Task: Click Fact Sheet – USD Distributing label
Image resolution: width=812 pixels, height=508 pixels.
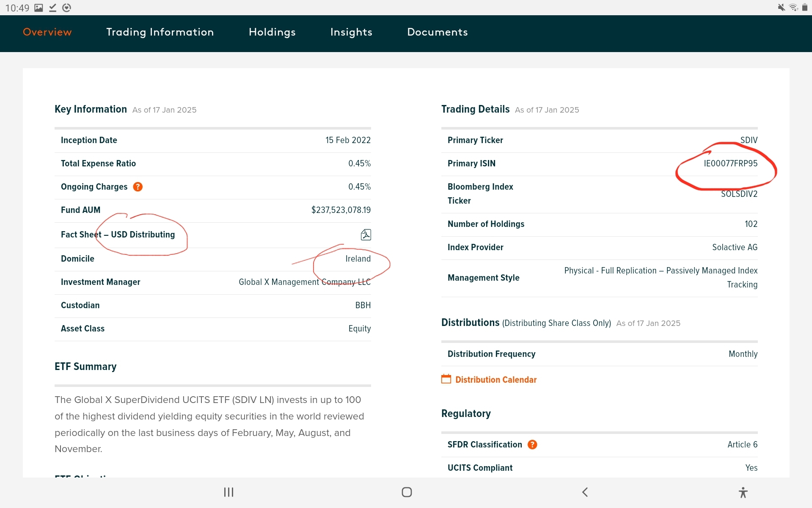Action: coord(118,235)
